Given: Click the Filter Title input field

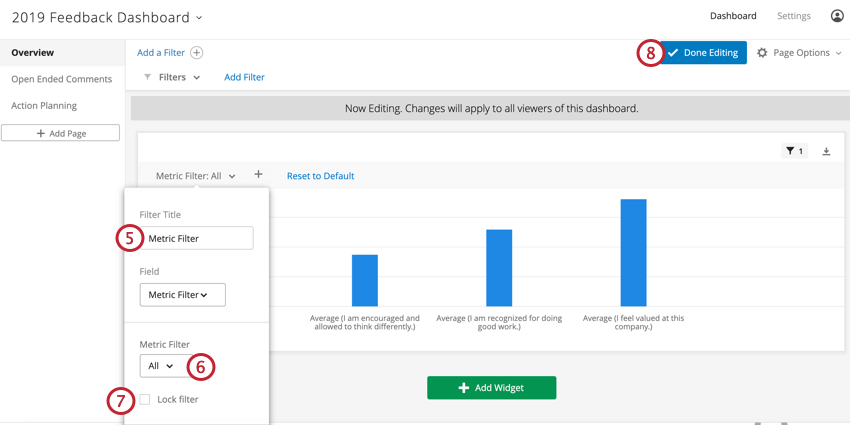Looking at the screenshot, I should point(196,238).
